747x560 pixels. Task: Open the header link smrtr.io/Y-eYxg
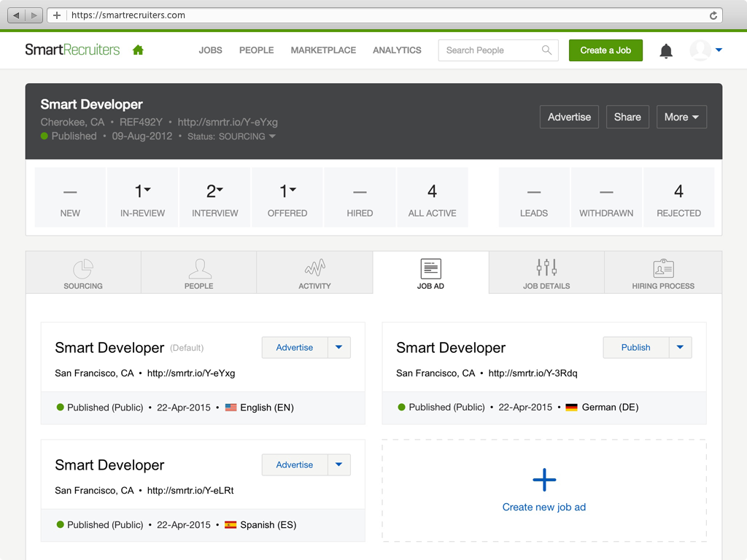(x=228, y=122)
